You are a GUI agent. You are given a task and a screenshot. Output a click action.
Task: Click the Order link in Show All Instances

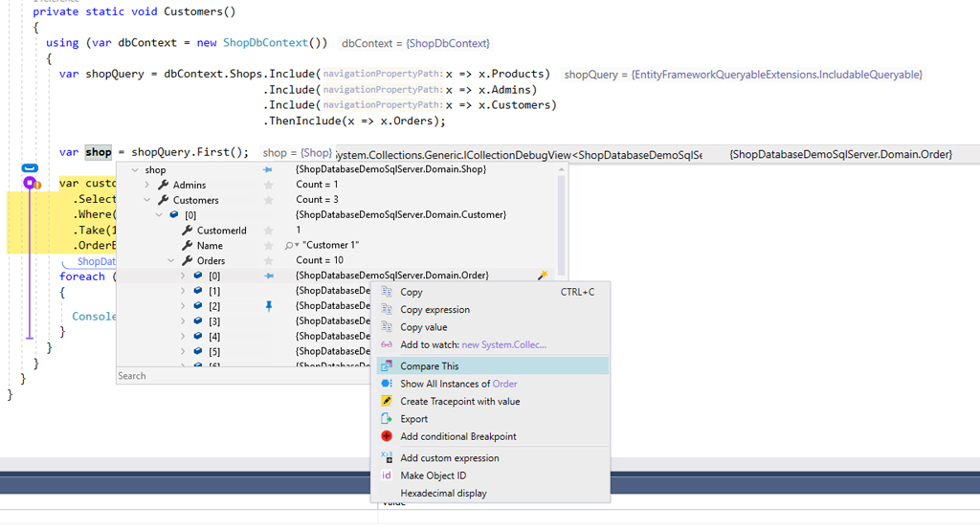coord(504,384)
